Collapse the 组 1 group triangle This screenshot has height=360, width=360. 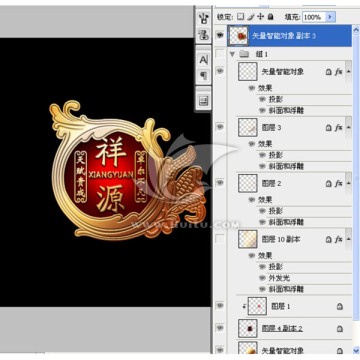[x=233, y=54]
